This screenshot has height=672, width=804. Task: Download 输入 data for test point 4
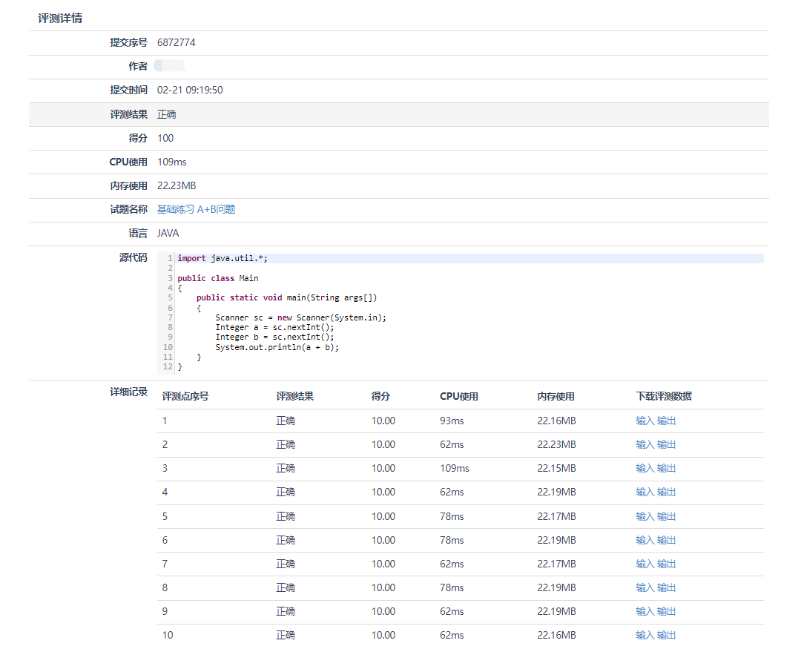pos(645,492)
